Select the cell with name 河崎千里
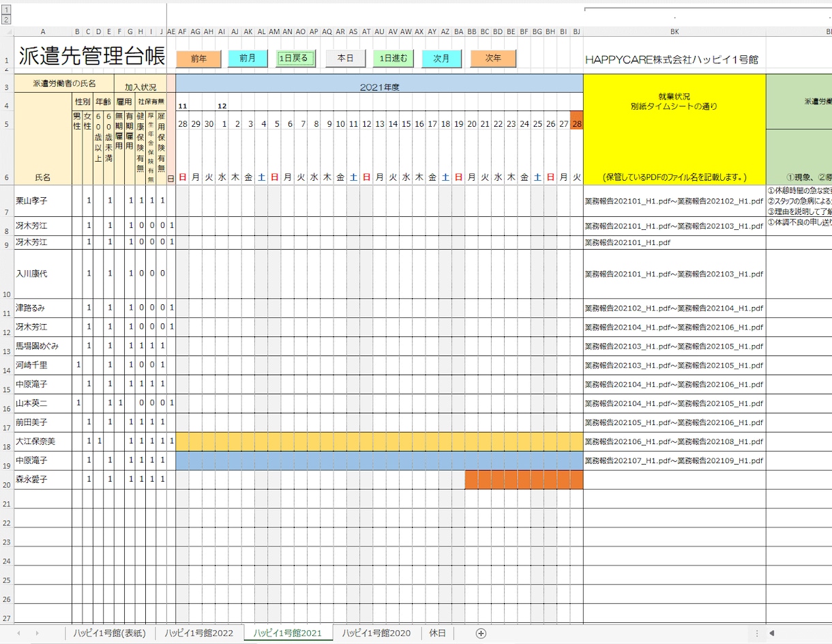The width and height of the screenshot is (832, 644). coord(43,365)
